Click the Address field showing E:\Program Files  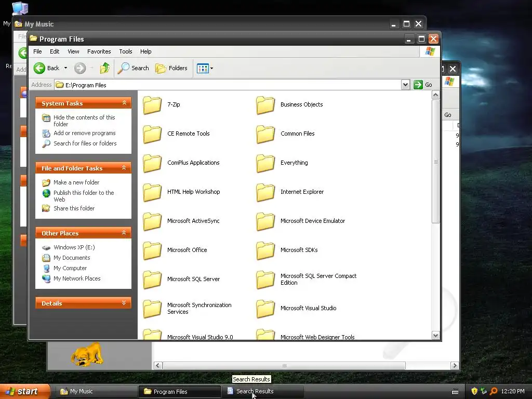228,85
